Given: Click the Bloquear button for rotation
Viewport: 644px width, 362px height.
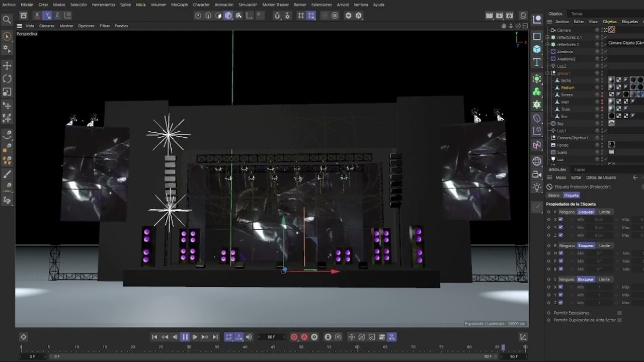Looking at the screenshot, I should pyautogui.click(x=586, y=246).
